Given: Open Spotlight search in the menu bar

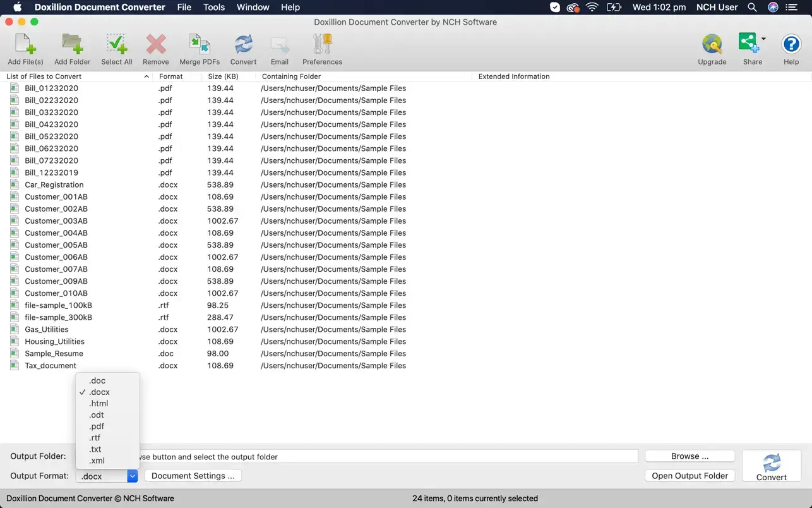Looking at the screenshot, I should coord(752,8).
